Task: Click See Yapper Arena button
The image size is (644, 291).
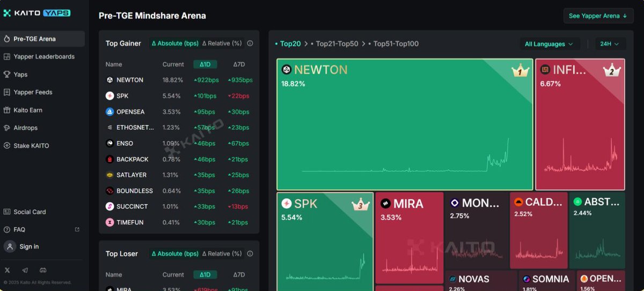Action: click(x=598, y=16)
